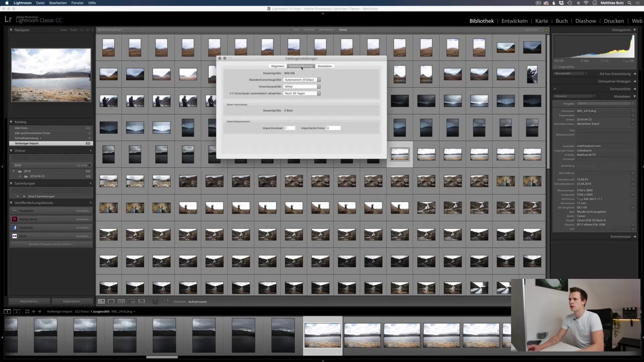Screen dimensions: 644x362
Task: Select Keine library filter
Action: (x=343, y=30)
